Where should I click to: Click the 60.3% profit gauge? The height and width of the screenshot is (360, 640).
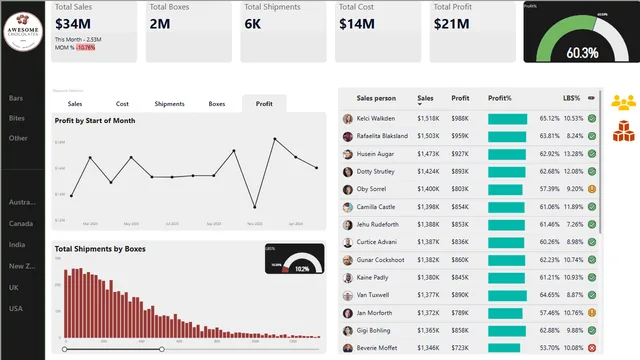click(582, 32)
